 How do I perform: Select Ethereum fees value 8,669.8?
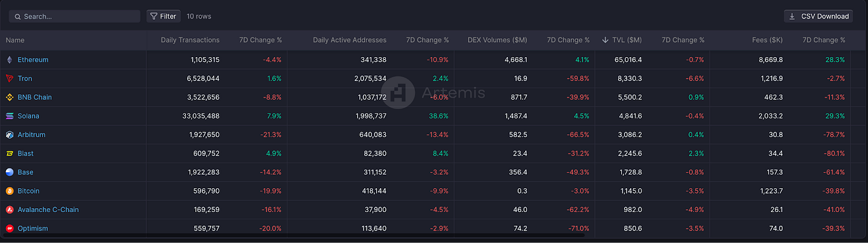tap(770, 60)
